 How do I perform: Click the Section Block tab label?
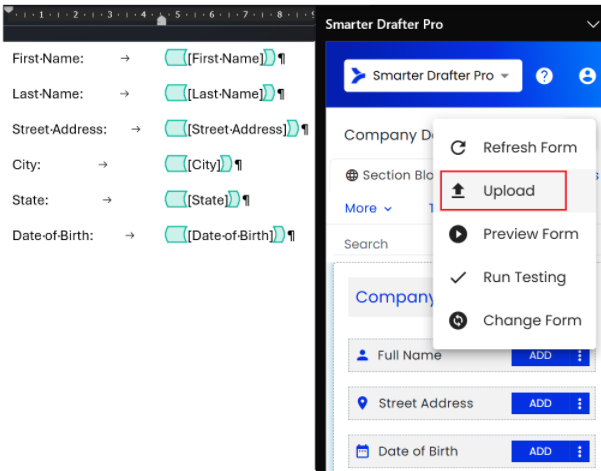pyautogui.click(x=398, y=175)
